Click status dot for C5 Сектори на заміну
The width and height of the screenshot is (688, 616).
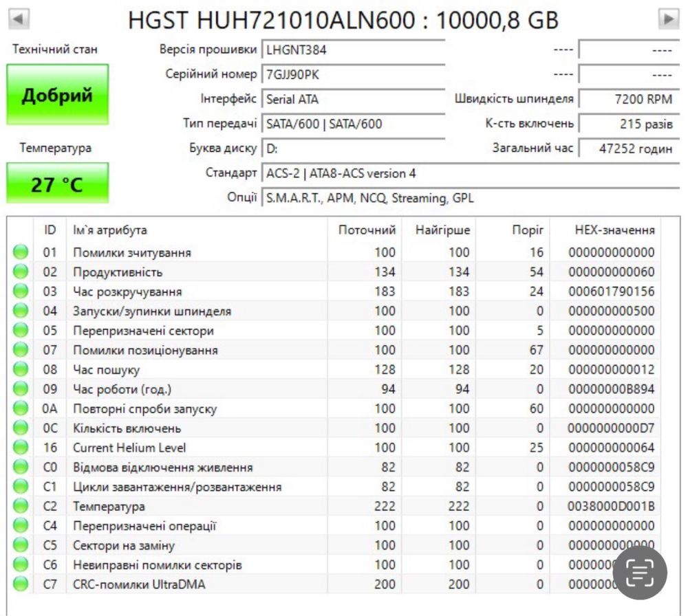pyautogui.click(x=21, y=545)
